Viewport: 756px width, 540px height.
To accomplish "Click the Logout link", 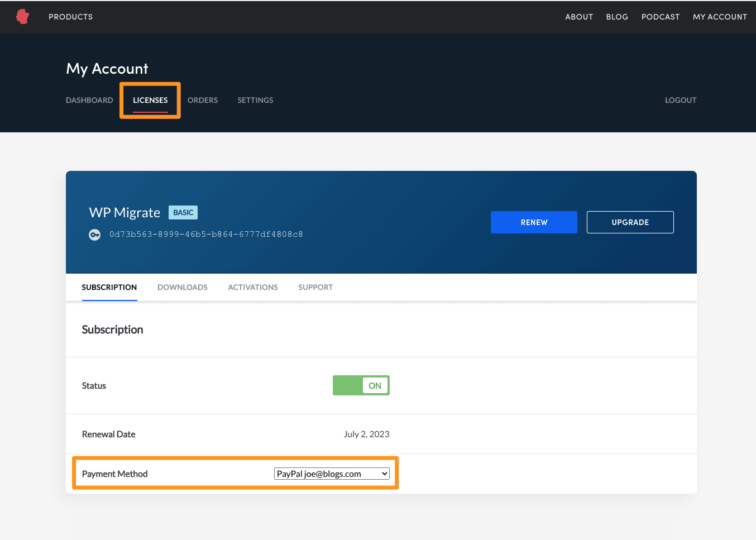I will [x=680, y=100].
